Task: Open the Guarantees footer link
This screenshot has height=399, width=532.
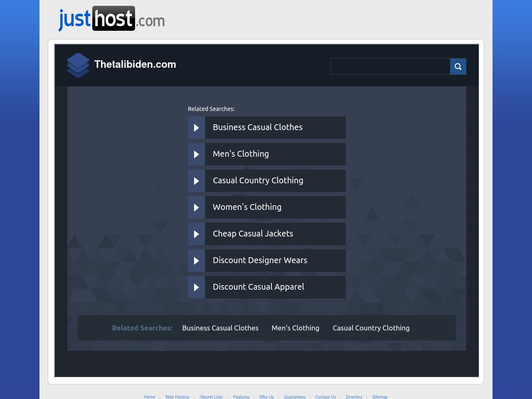Action: click(x=295, y=397)
